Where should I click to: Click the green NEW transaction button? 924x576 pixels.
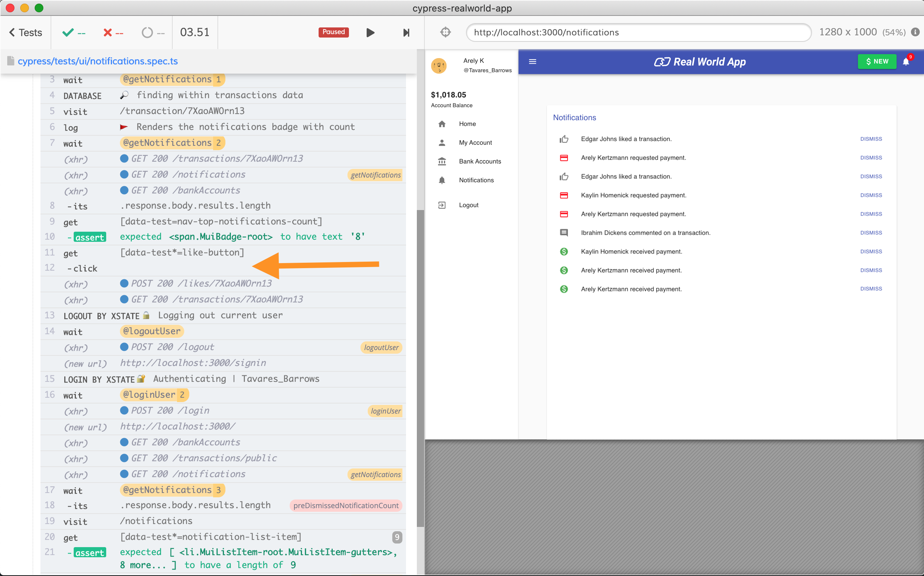coord(877,62)
